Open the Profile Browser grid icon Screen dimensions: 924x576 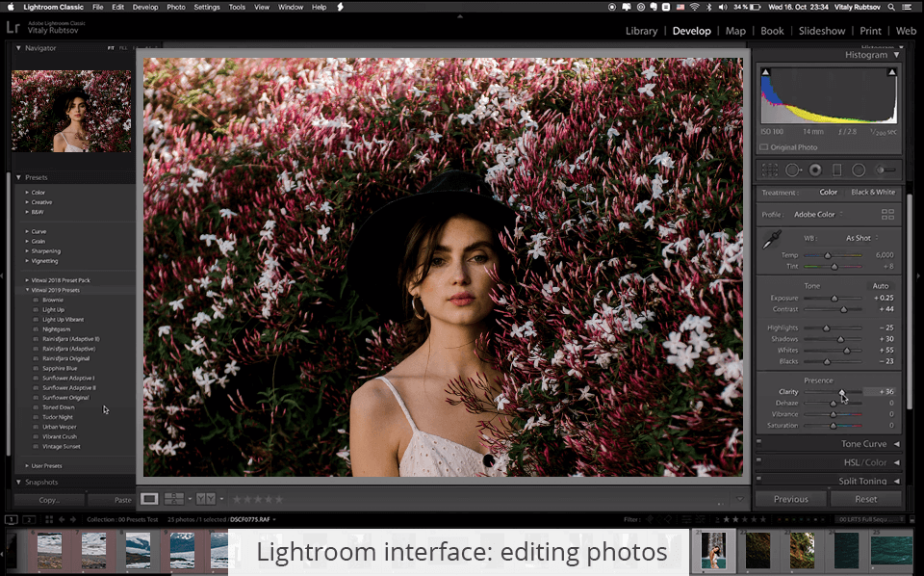(887, 214)
